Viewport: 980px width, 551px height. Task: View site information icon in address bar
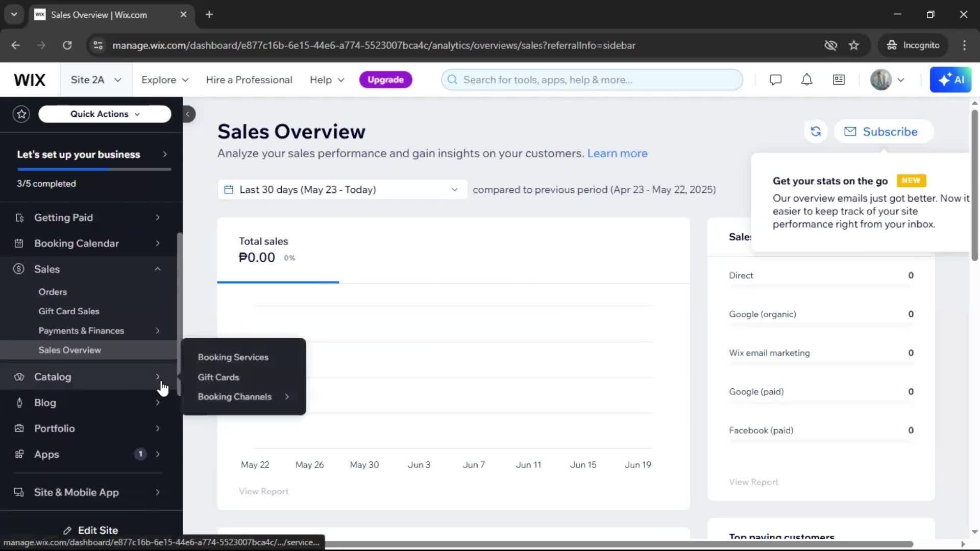[97, 45]
